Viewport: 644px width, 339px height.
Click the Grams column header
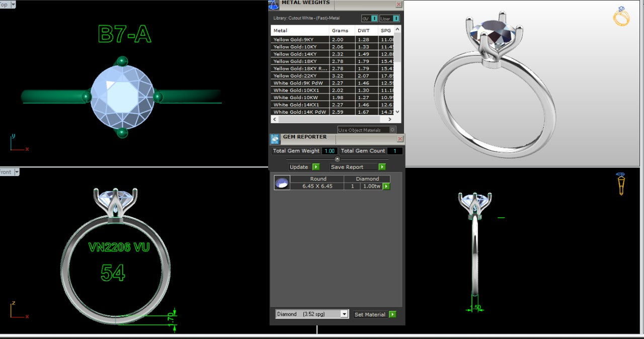[342, 31]
